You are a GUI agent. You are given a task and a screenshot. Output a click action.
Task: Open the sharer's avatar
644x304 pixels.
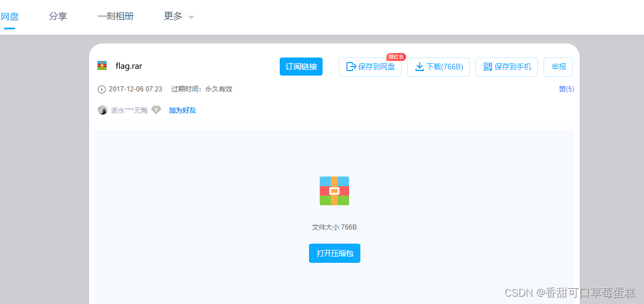click(102, 110)
